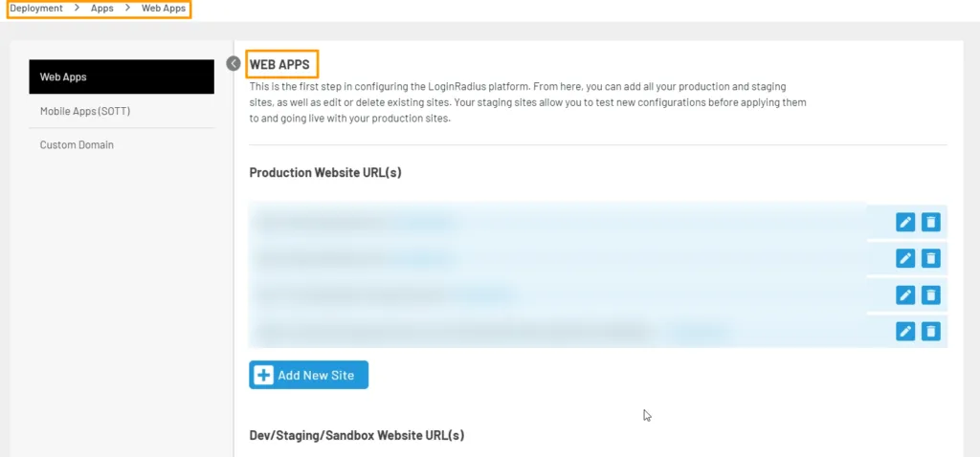Select Web Apps in the sidebar

(122, 76)
